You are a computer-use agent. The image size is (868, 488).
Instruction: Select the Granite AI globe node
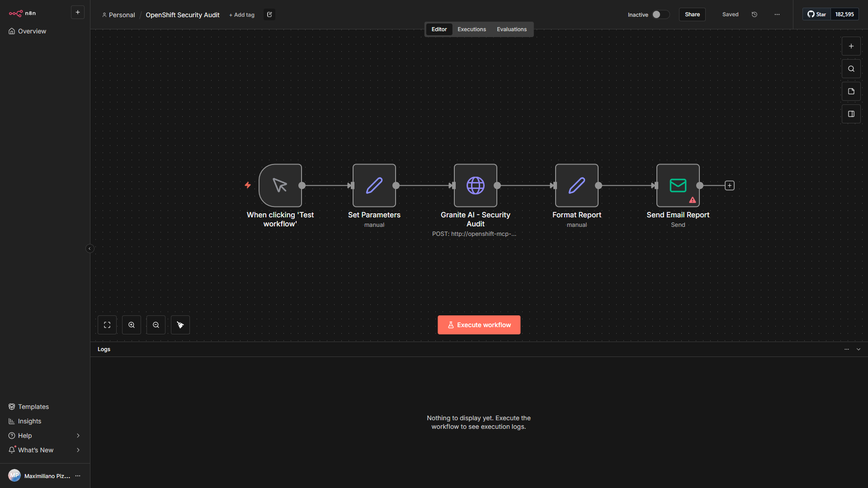[x=475, y=185]
